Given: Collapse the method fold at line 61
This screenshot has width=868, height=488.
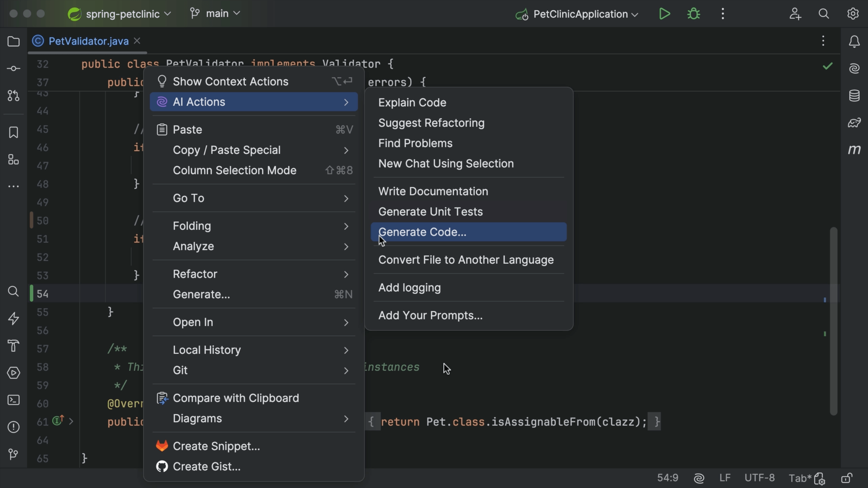Looking at the screenshot, I should 71,422.
